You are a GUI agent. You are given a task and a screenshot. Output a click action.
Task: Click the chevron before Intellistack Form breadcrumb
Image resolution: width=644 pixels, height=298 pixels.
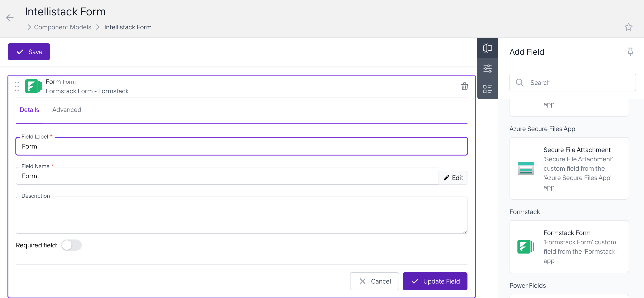coord(98,27)
